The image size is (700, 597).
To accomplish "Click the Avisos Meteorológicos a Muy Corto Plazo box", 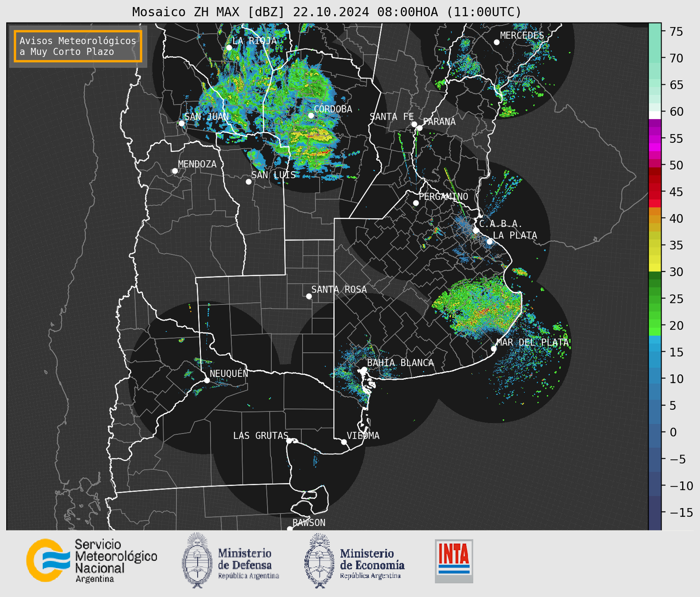I will (x=78, y=46).
